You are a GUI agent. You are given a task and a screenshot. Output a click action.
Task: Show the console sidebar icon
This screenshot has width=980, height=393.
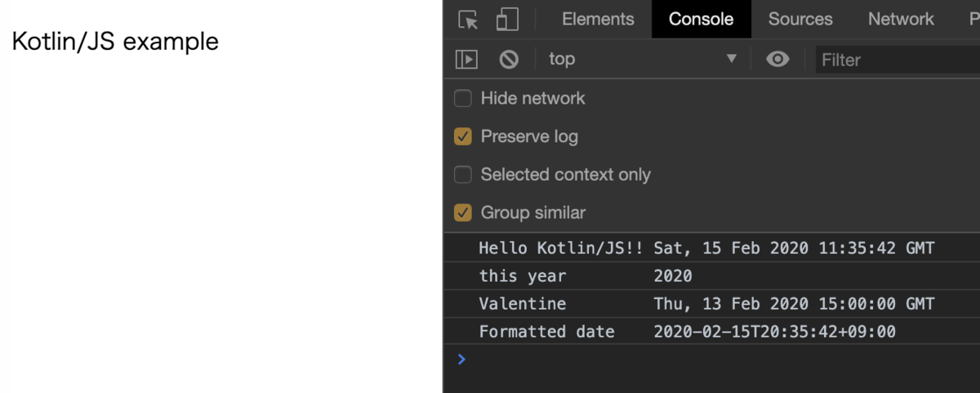tap(466, 59)
